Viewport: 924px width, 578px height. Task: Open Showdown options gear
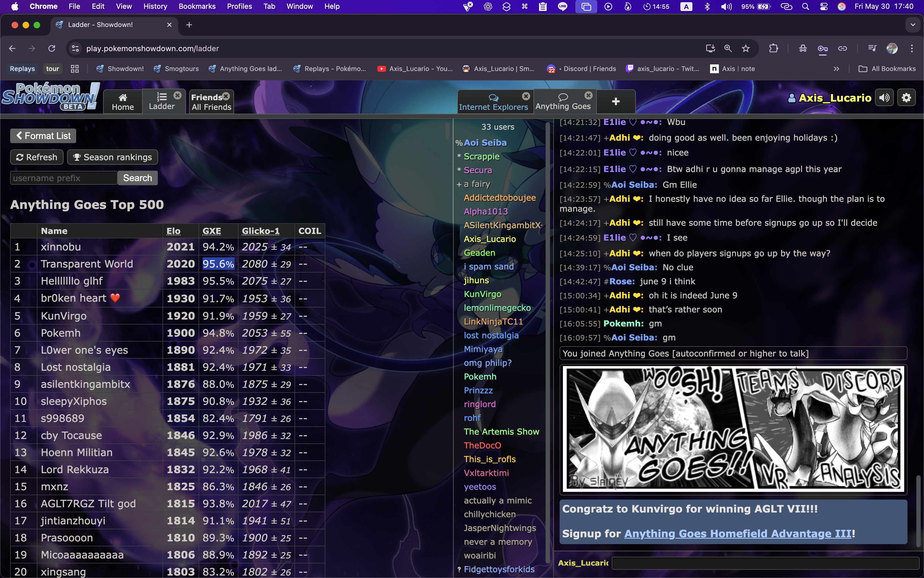point(906,98)
